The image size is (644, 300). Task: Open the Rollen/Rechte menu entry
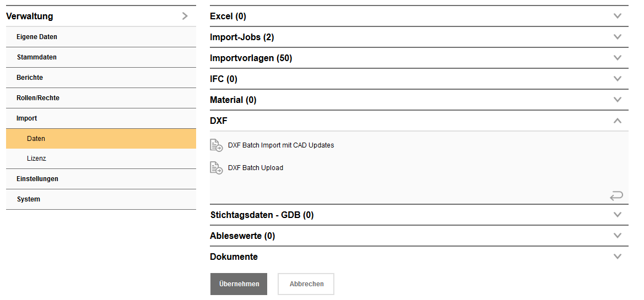[x=38, y=98]
